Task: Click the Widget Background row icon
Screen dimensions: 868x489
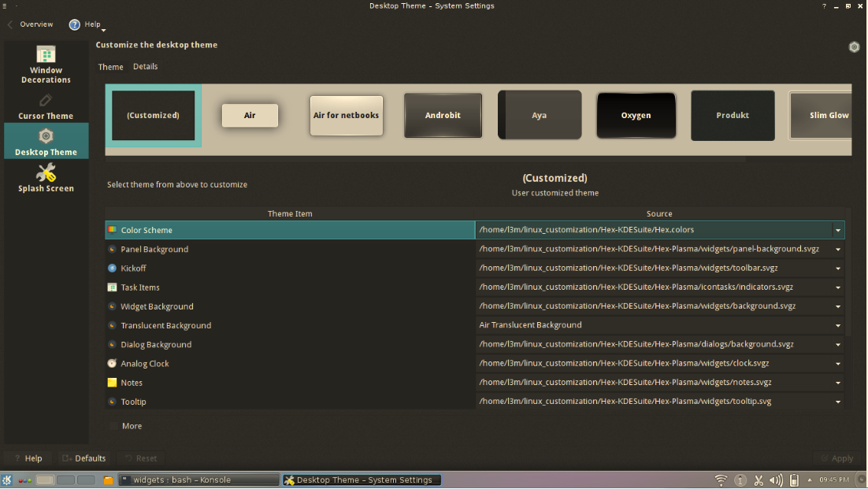Action: (113, 306)
